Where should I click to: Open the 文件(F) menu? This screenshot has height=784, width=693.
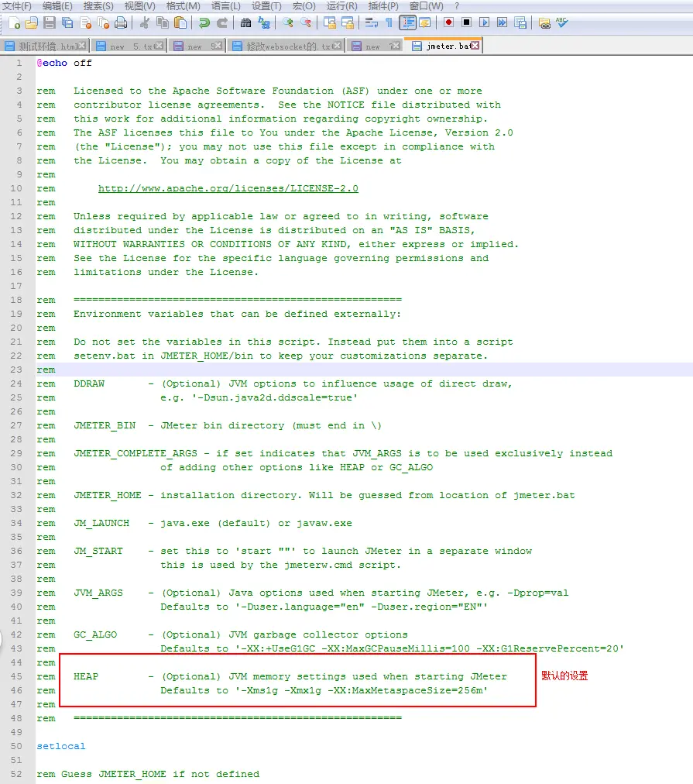[17, 6]
